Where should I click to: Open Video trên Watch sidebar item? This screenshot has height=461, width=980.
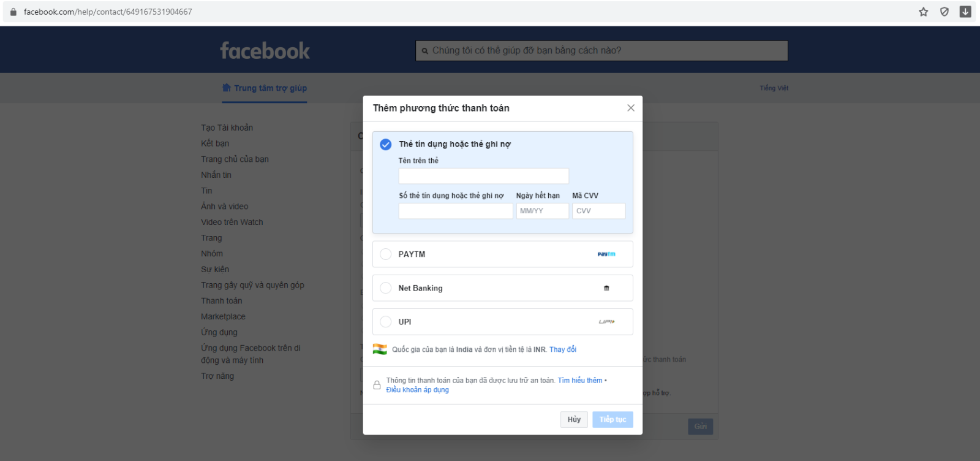(x=232, y=222)
